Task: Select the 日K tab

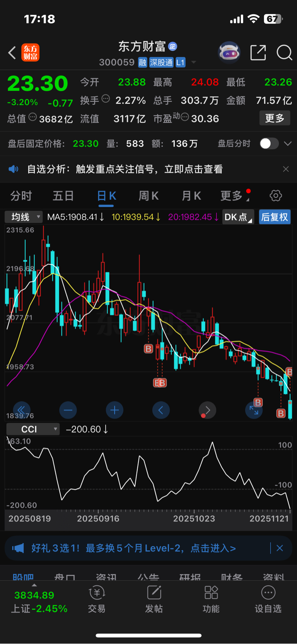Action: 106,196
